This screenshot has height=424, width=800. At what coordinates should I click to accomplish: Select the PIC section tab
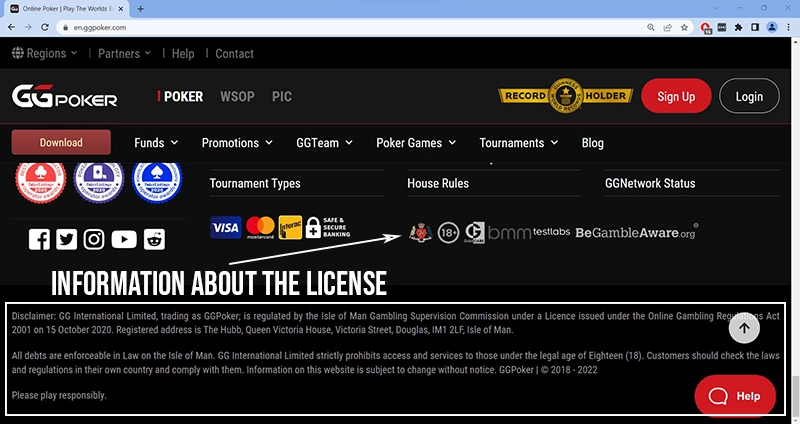pos(282,96)
